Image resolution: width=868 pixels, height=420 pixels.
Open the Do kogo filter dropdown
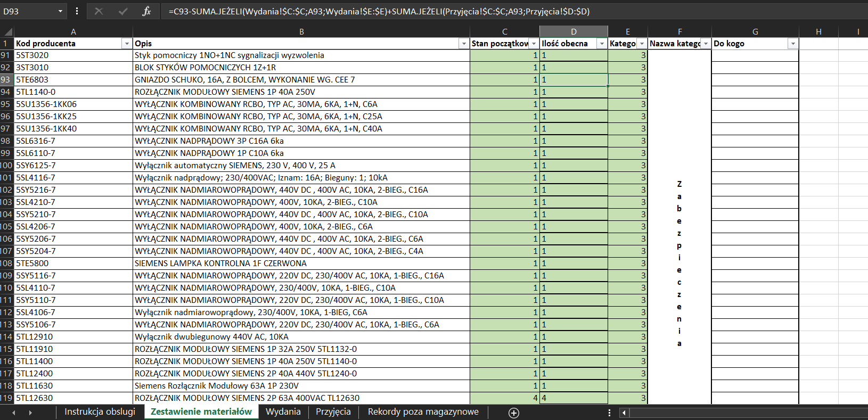click(793, 44)
